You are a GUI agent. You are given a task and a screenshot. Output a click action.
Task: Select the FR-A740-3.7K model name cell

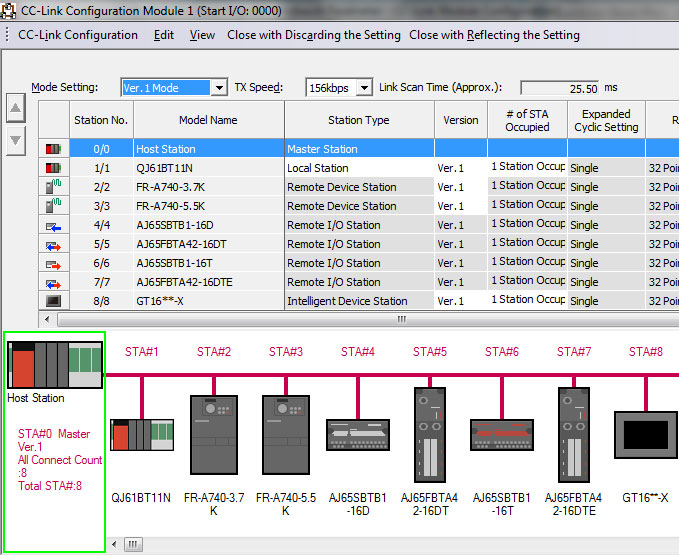tap(208, 187)
